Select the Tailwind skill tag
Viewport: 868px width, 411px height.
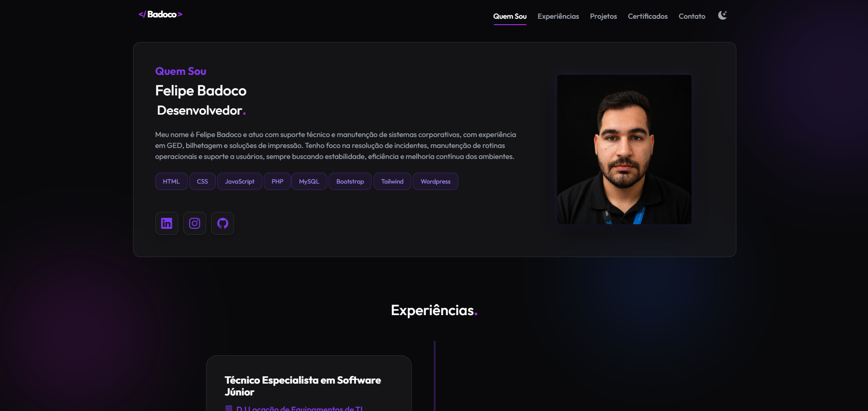tap(392, 181)
